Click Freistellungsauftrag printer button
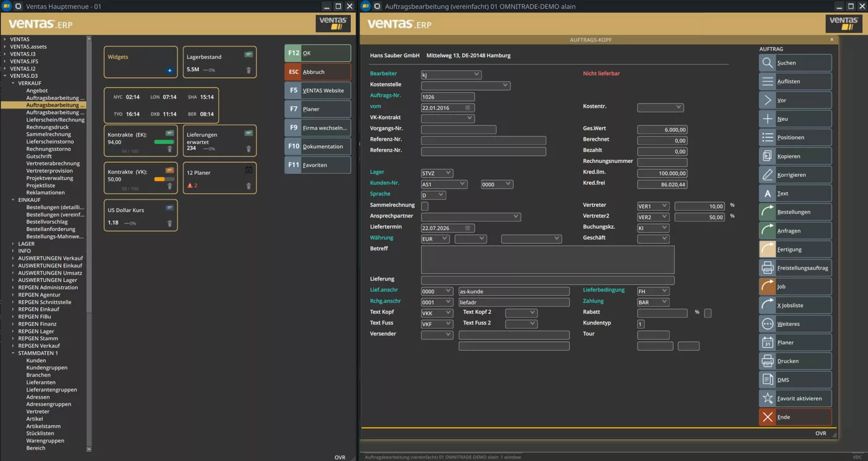This screenshot has width=868, height=461. point(795,267)
